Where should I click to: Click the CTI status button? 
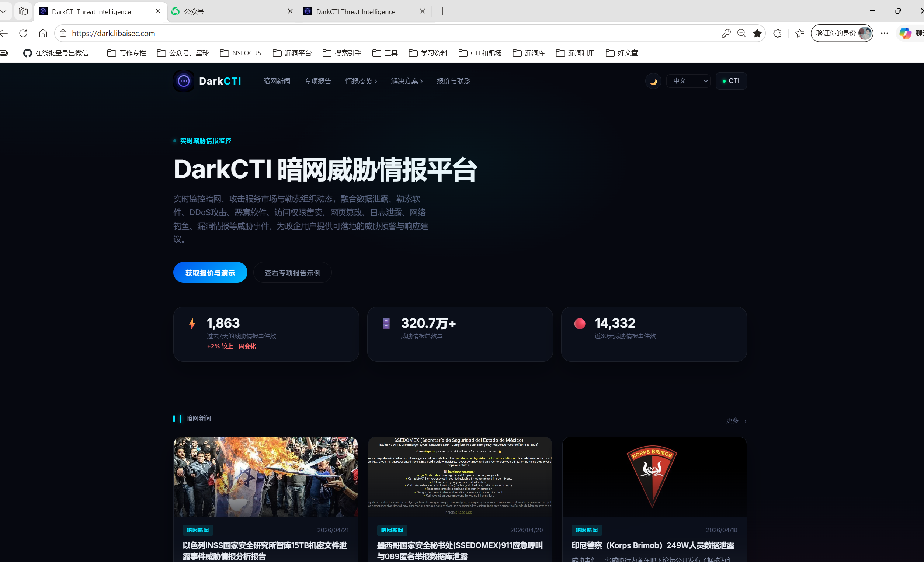(x=731, y=81)
